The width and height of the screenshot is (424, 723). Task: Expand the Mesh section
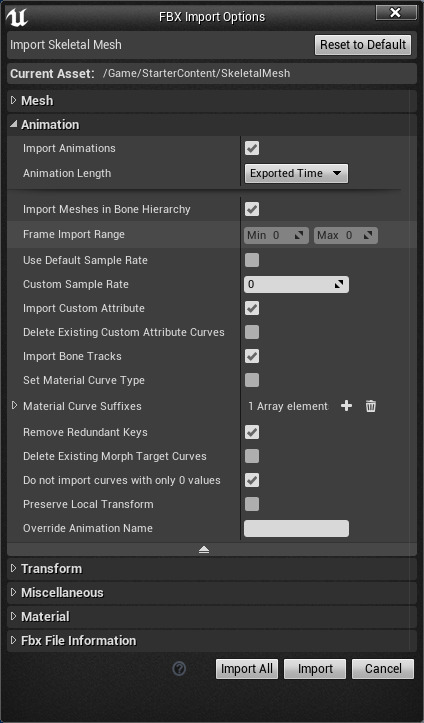(13, 100)
